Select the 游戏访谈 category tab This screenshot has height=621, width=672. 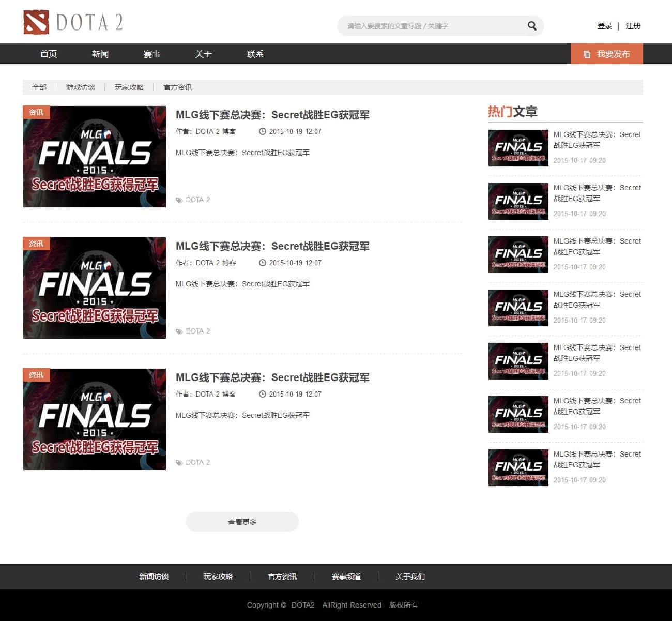(x=81, y=87)
